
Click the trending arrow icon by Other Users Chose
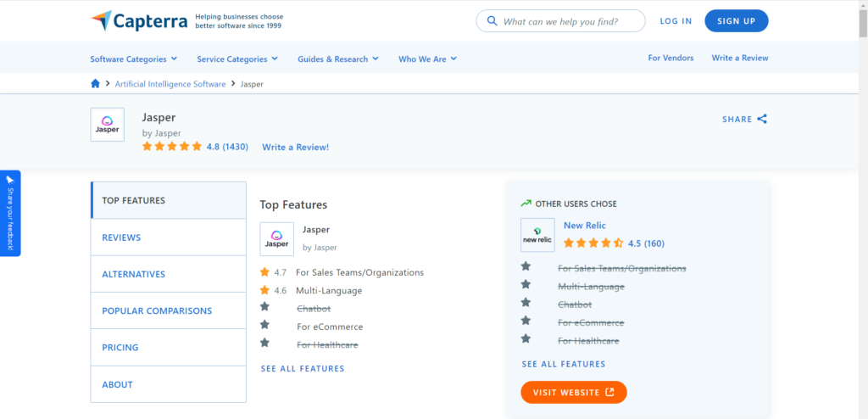coord(526,204)
